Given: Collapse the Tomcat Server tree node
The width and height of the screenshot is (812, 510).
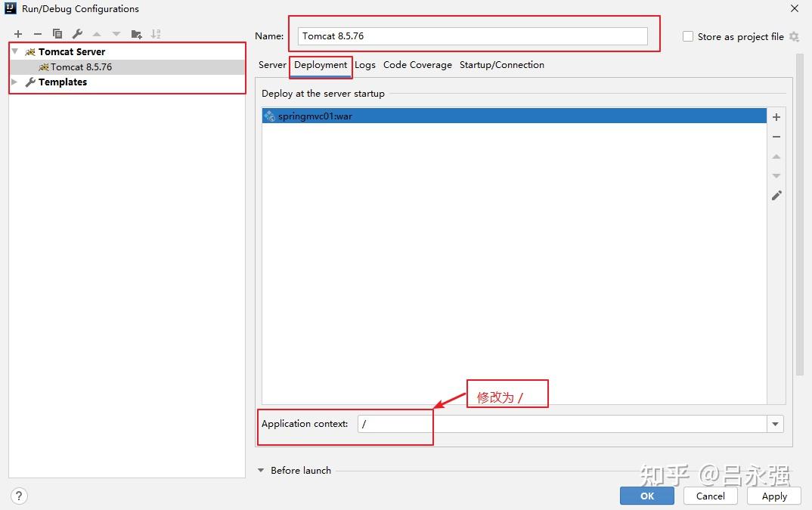Looking at the screenshot, I should click(15, 51).
